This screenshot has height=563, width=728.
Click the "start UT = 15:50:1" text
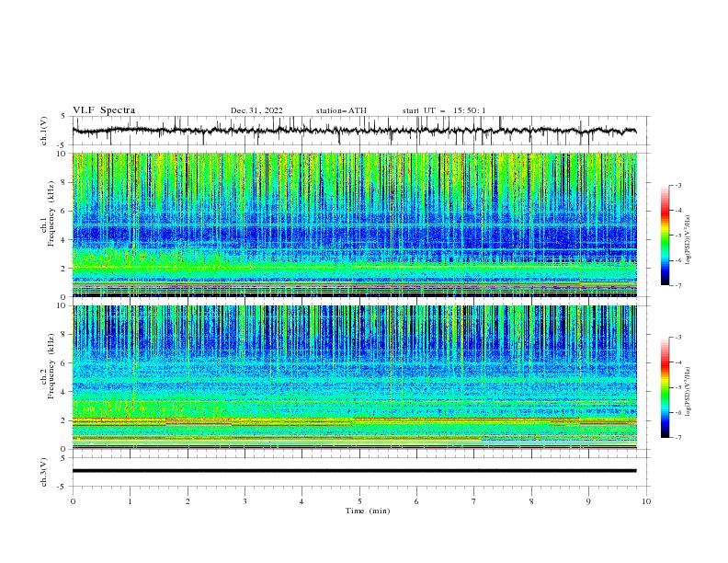click(x=444, y=110)
